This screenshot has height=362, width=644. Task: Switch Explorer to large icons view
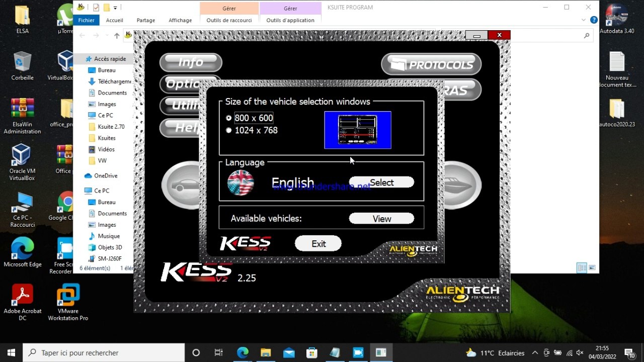click(x=592, y=268)
